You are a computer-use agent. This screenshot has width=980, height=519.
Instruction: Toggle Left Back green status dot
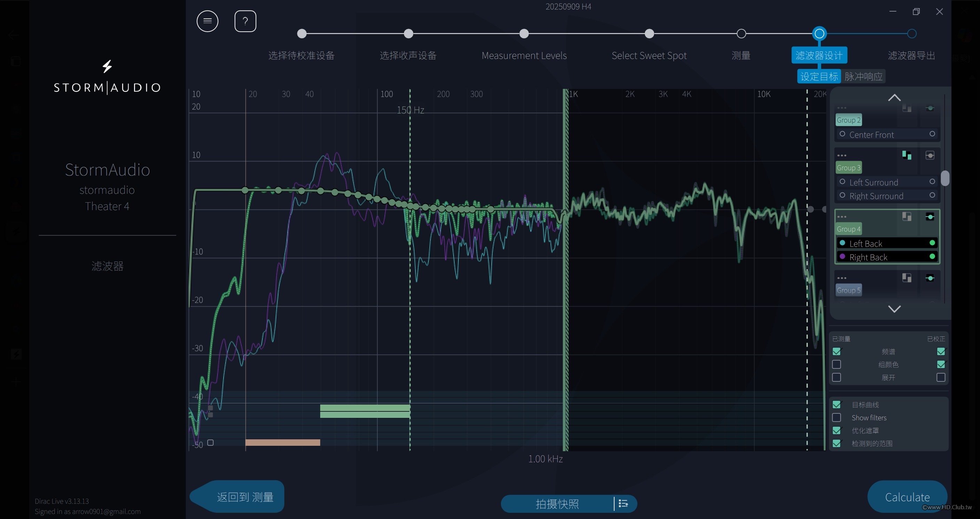[932, 243]
